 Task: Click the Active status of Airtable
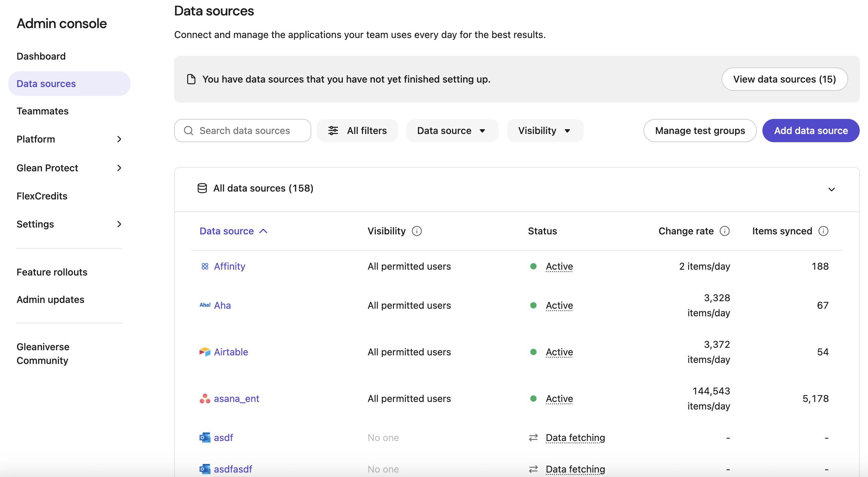pos(559,352)
